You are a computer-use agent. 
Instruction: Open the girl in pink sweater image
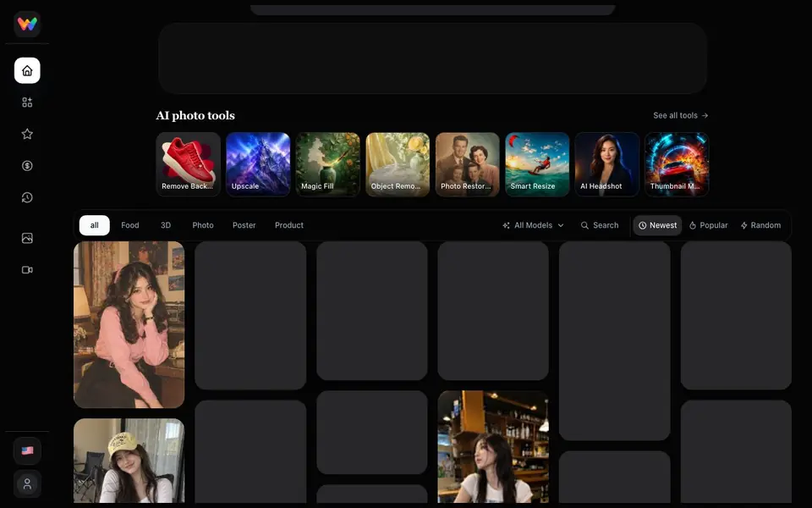129,324
